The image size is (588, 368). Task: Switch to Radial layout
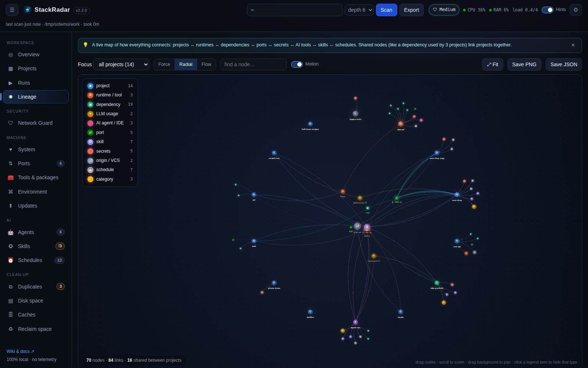point(186,64)
